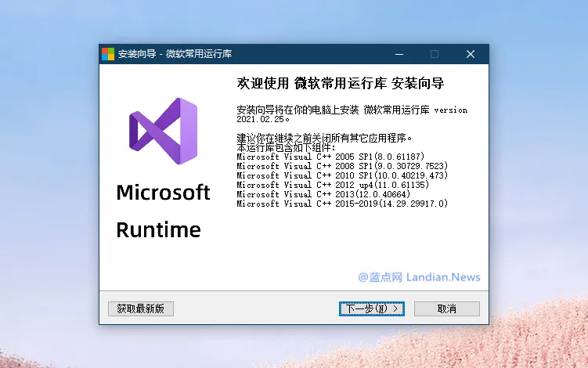
Task: Click the Visual C++ 2010 SP1 line
Action: 342,175
